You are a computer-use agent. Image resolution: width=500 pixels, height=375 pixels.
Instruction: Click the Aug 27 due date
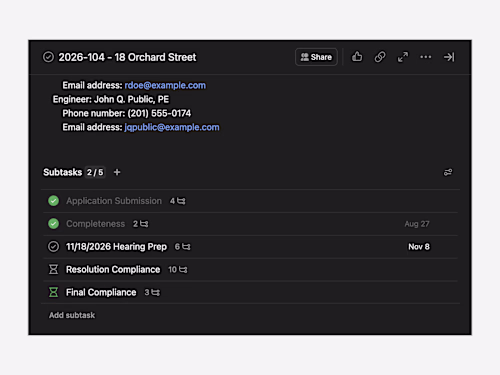click(x=417, y=224)
